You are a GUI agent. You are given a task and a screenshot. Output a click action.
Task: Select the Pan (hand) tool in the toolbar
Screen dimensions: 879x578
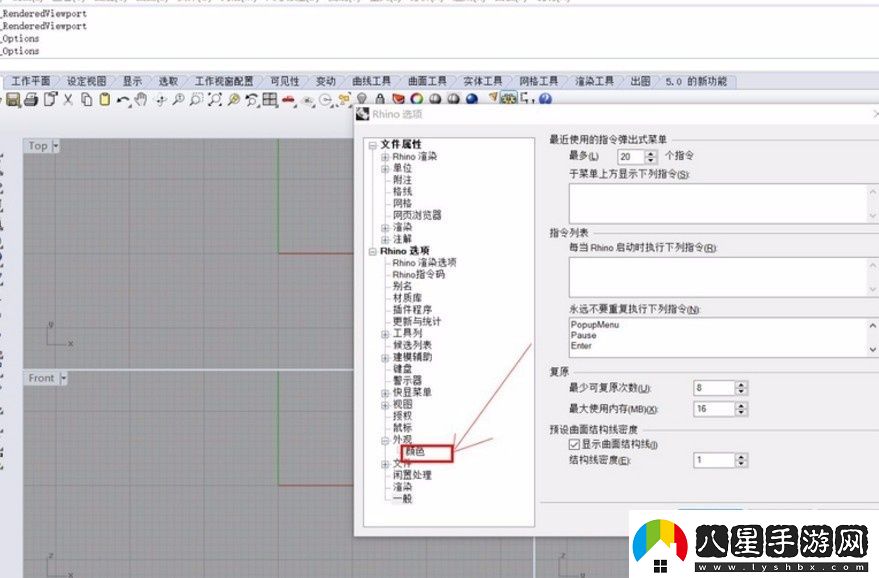(x=140, y=100)
